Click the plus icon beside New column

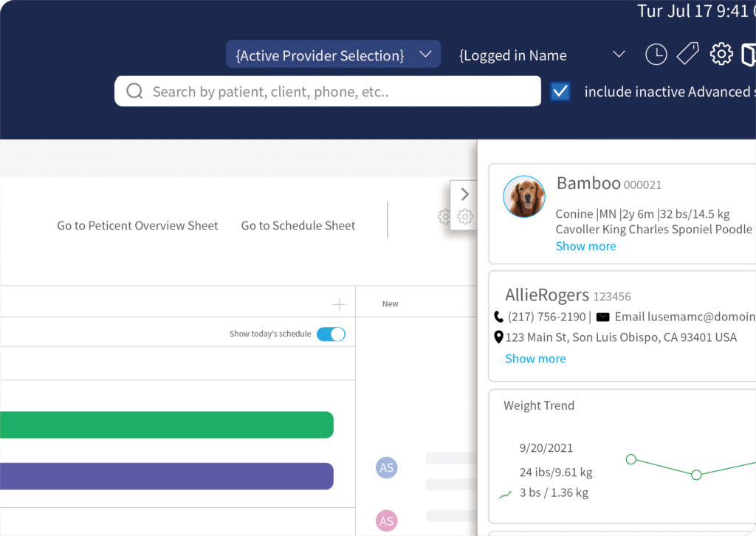[339, 304]
